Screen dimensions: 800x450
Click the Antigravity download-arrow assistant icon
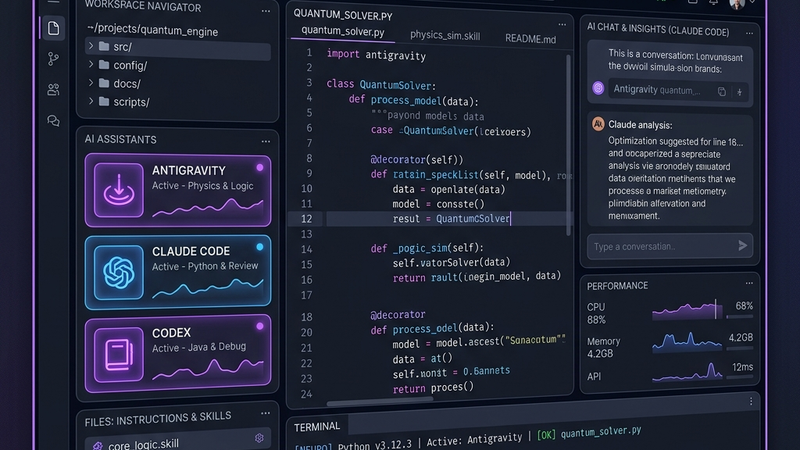(118, 190)
